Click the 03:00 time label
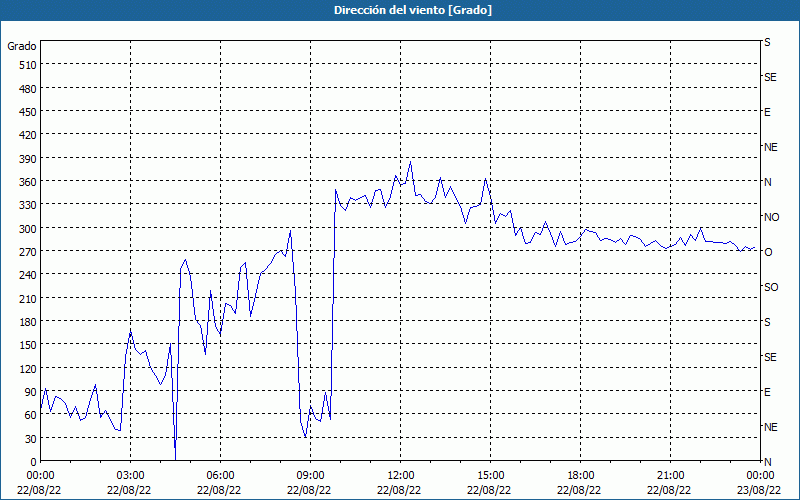Image resolution: width=800 pixels, height=500 pixels. point(131,476)
